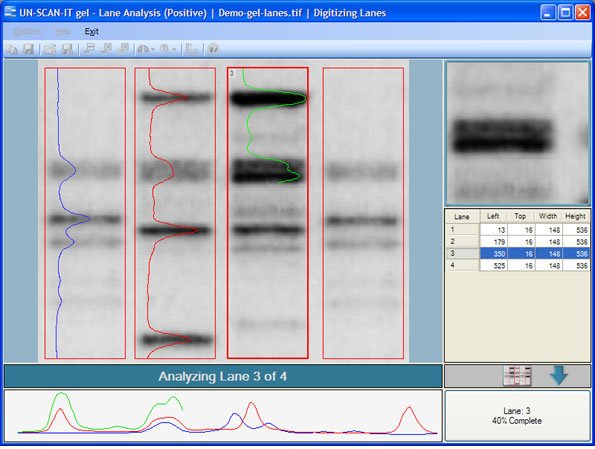The width and height of the screenshot is (595, 449).
Task: Click Top value 16 in lane 4 row
Action: pyautogui.click(x=521, y=266)
